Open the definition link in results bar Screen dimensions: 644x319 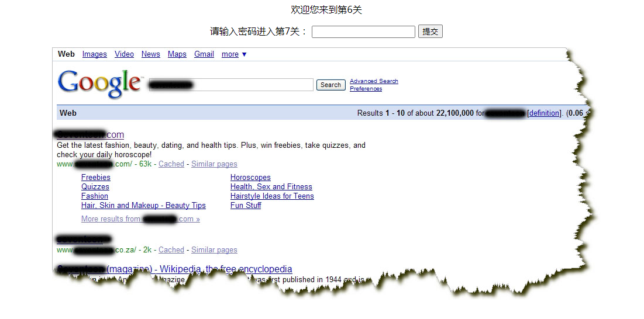pos(544,113)
